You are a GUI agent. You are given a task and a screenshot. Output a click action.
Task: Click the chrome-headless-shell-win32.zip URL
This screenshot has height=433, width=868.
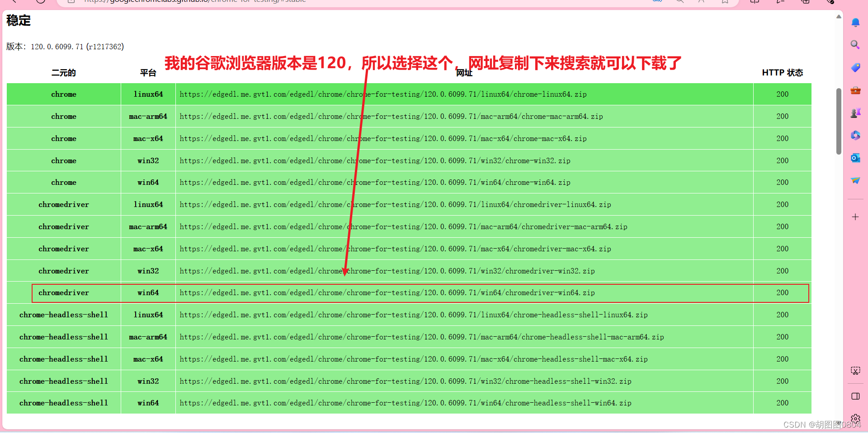[x=406, y=381]
